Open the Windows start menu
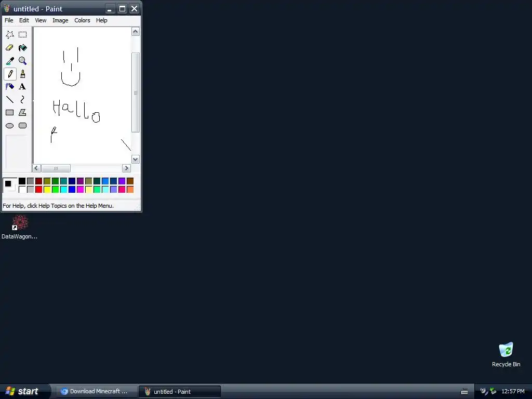 (24, 391)
